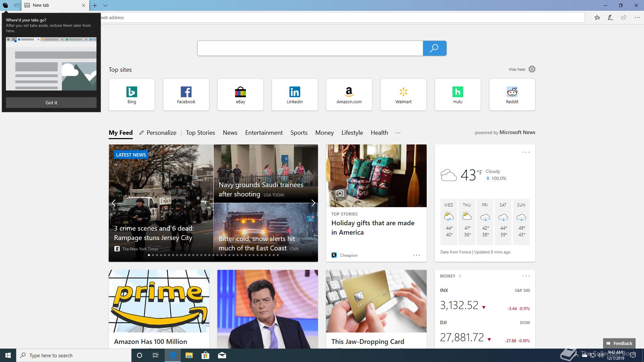Open the Jaw-Dropping Card article thumbnail
The image size is (644, 362).
pyautogui.click(x=376, y=301)
